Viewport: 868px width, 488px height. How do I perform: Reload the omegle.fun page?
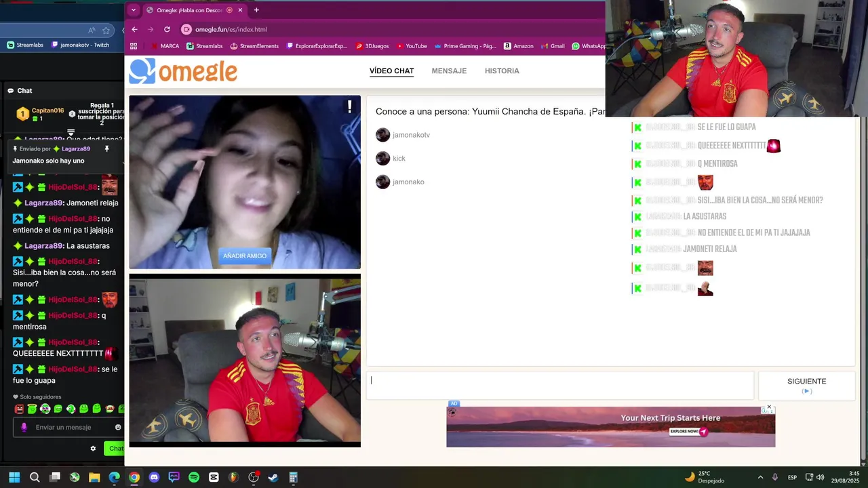(167, 29)
